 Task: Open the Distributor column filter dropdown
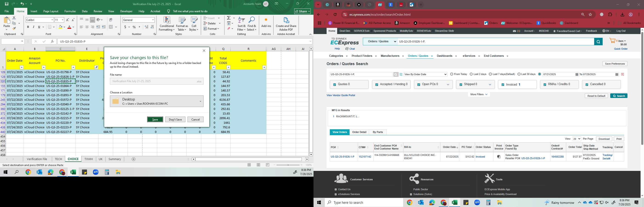coord(96,67)
